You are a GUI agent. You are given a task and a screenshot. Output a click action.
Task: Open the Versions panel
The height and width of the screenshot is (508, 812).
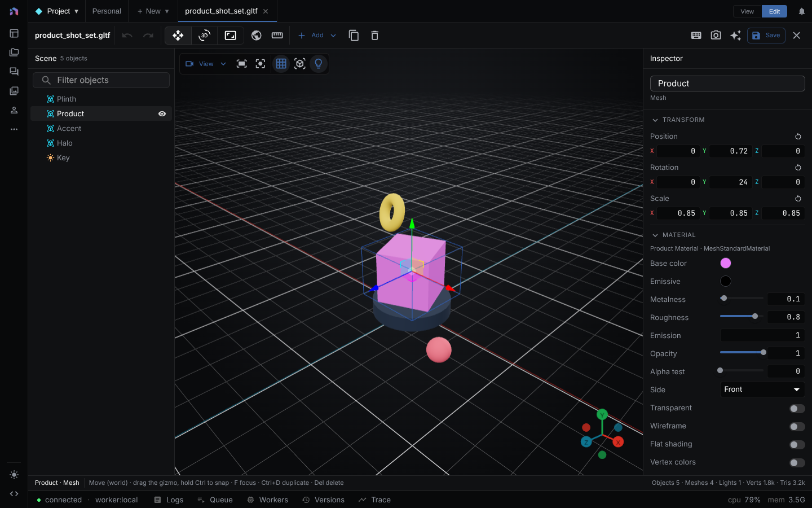coord(323,500)
